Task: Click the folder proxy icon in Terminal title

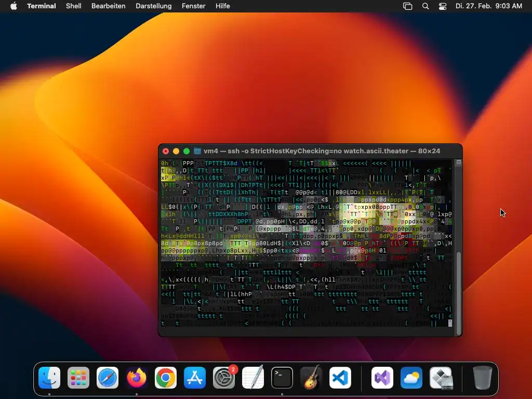Action: pyautogui.click(x=197, y=151)
